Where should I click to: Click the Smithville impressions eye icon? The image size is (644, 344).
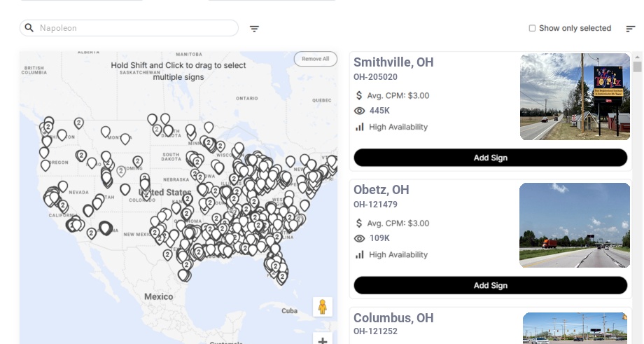coord(359,111)
